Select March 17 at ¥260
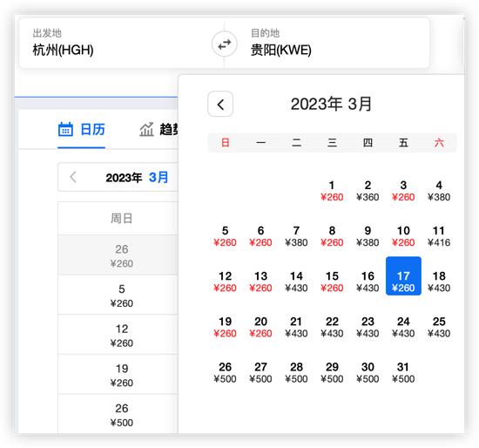The width and height of the screenshot is (479, 448). point(403,275)
